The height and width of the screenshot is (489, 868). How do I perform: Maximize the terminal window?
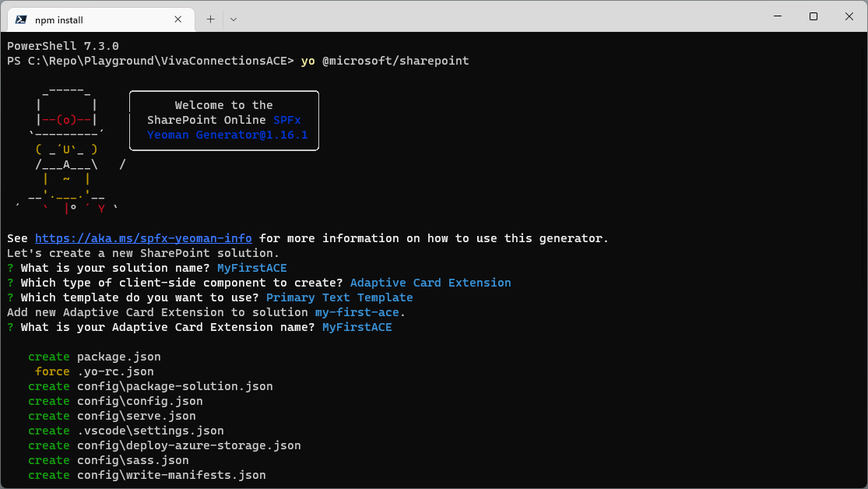[814, 16]
